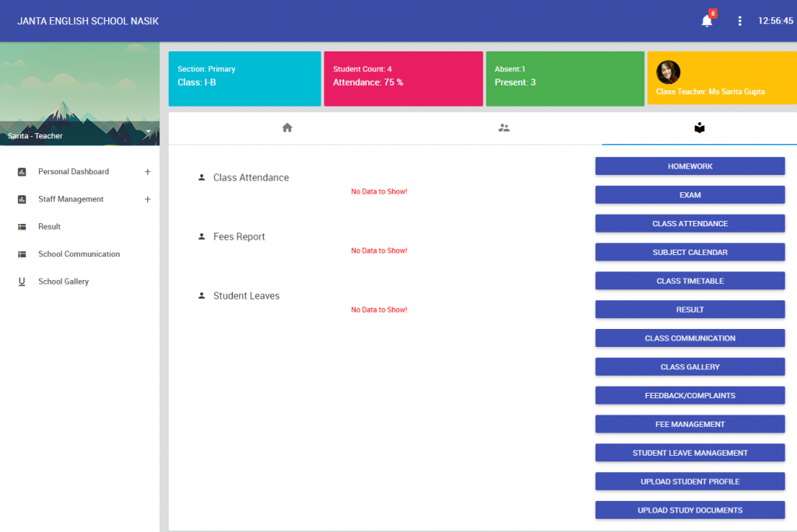The width and height of the screenshot is (797, 532).
Task: Open the HOMEWORK button
Action: point(690,166)
